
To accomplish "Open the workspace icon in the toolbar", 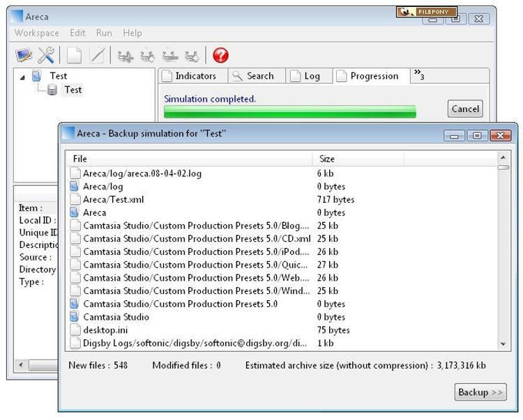I will pyautogui.click(x=24, y=55).
